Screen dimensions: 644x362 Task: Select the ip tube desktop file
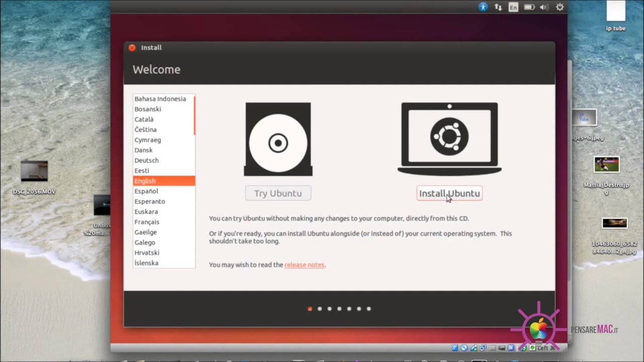coord(616,16)
